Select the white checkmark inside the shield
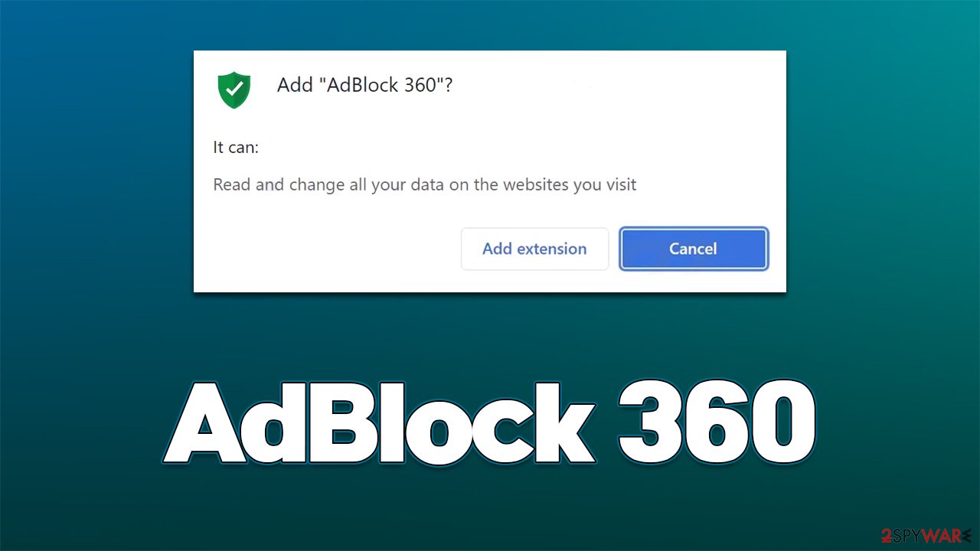 click(x=234, y=87)
